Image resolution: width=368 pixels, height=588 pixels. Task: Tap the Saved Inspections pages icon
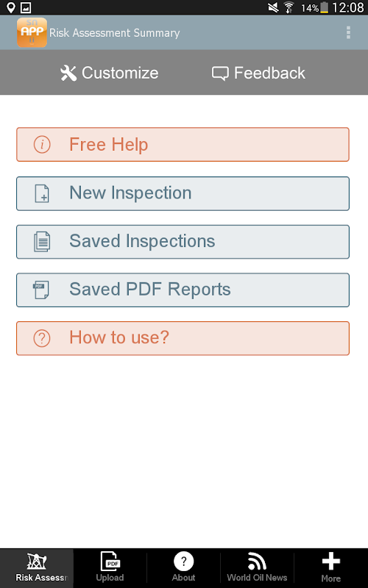point(42,242)
